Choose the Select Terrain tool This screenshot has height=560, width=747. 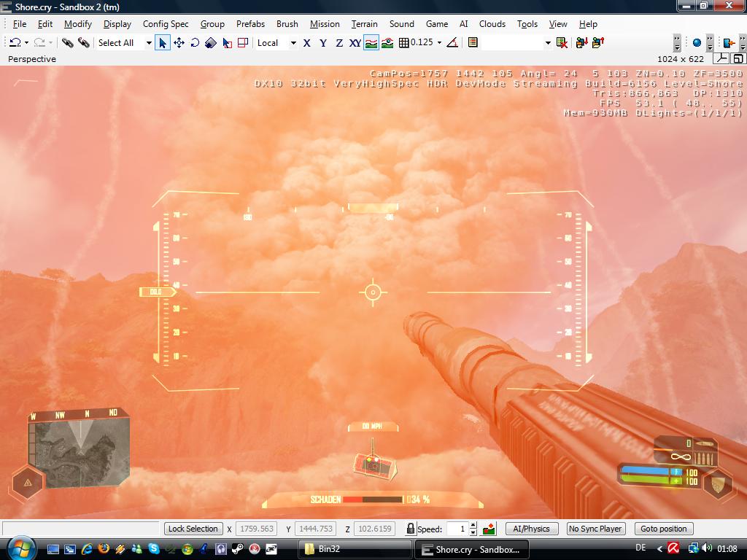[x=227, y=43]
